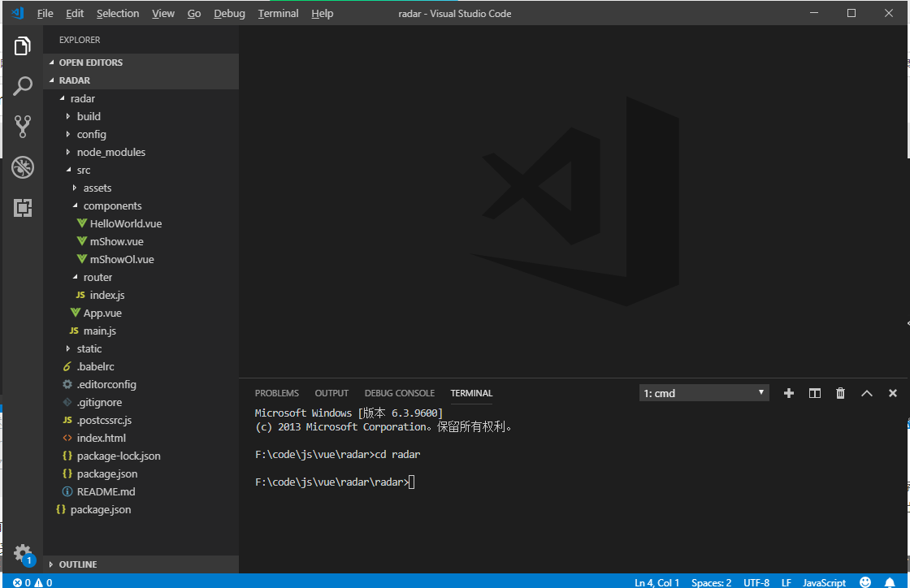Open notifications bell in status bar
This screenshot has height=588, width=910.
[890, 582]
